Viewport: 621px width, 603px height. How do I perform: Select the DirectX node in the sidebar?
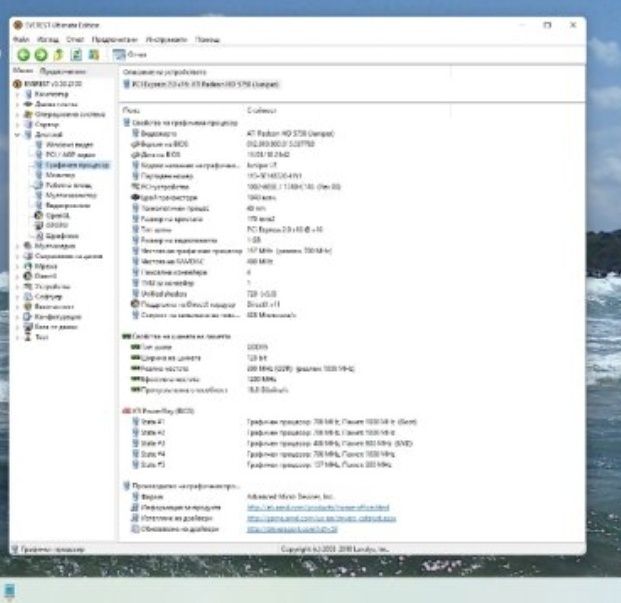click(x=46, y=276)
